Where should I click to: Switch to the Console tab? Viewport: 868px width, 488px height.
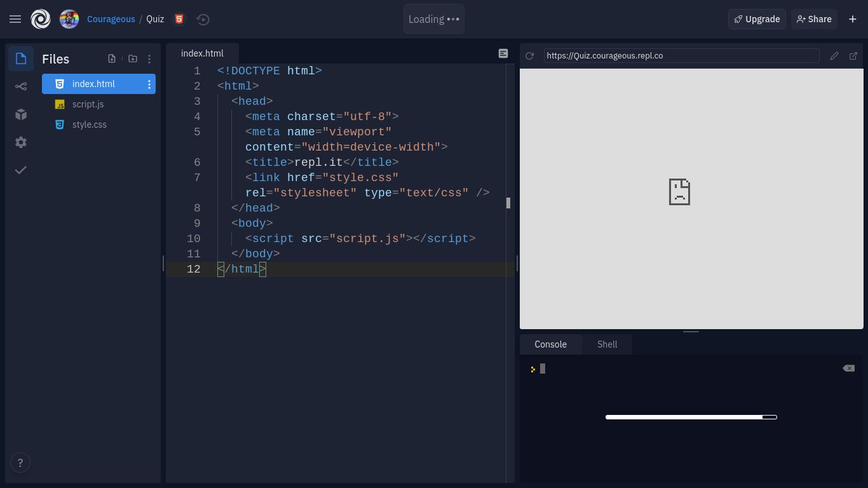click(x=550, y=344)
